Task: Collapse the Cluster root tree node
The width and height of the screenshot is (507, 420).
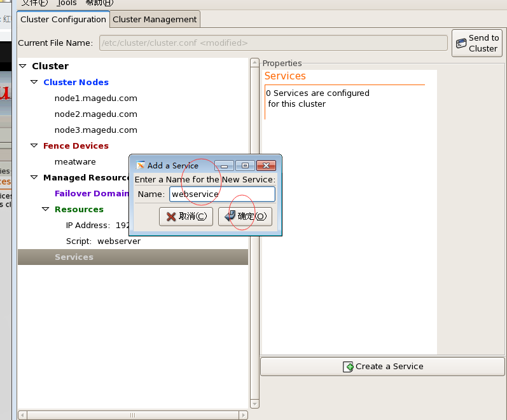Action: pyautogui.click(x=23, y=66)
